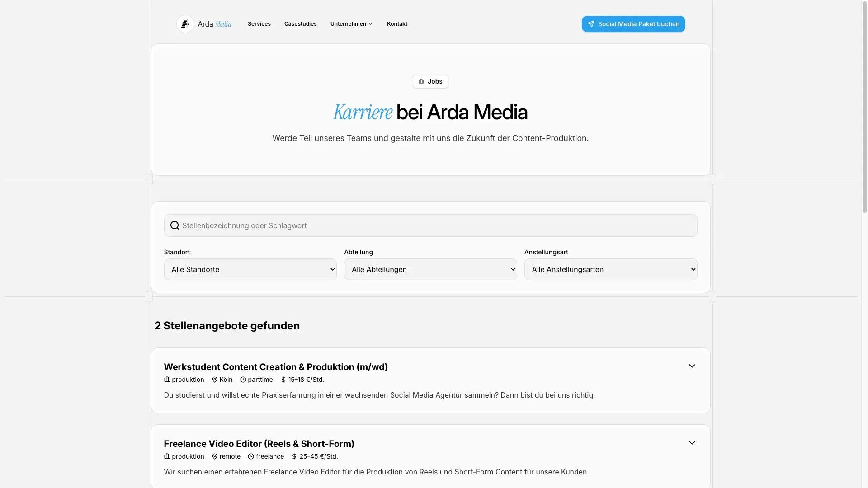Click the Standort filter label

[x=177, y=252]
